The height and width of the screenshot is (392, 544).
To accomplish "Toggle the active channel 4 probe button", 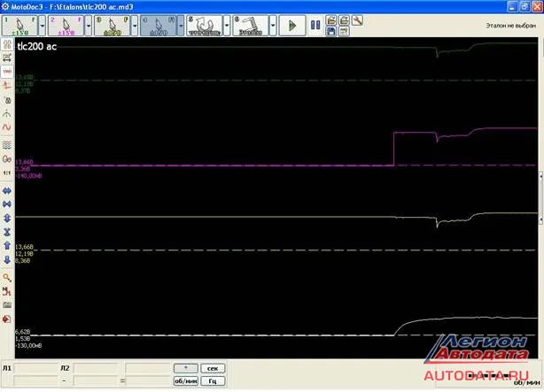I will [x=159, y=26].
